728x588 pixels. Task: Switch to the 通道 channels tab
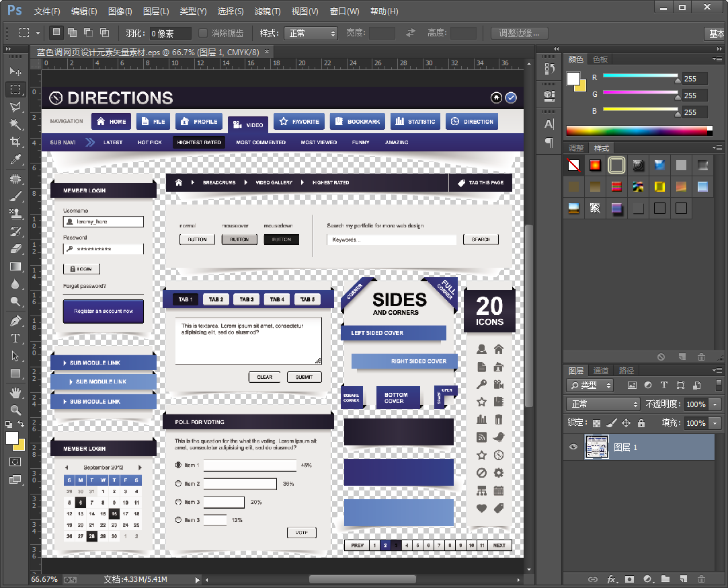coord(601,371)
